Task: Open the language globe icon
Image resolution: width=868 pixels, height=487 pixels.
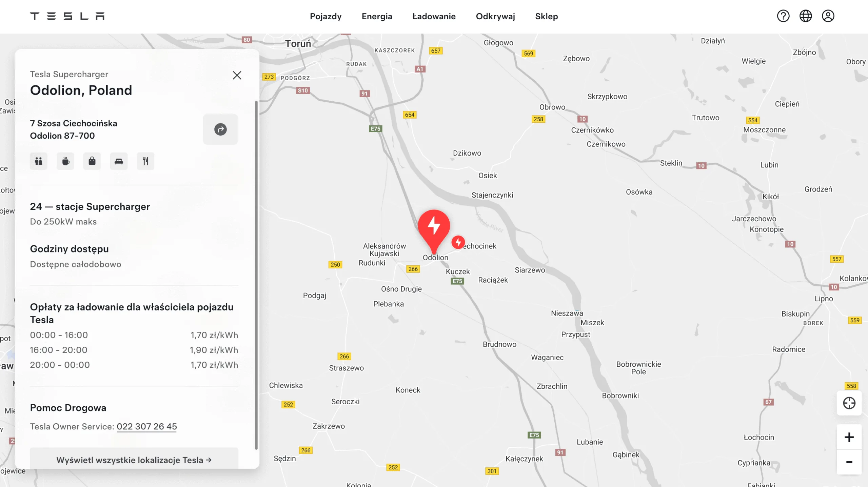Action: click(x=806, y=16)
